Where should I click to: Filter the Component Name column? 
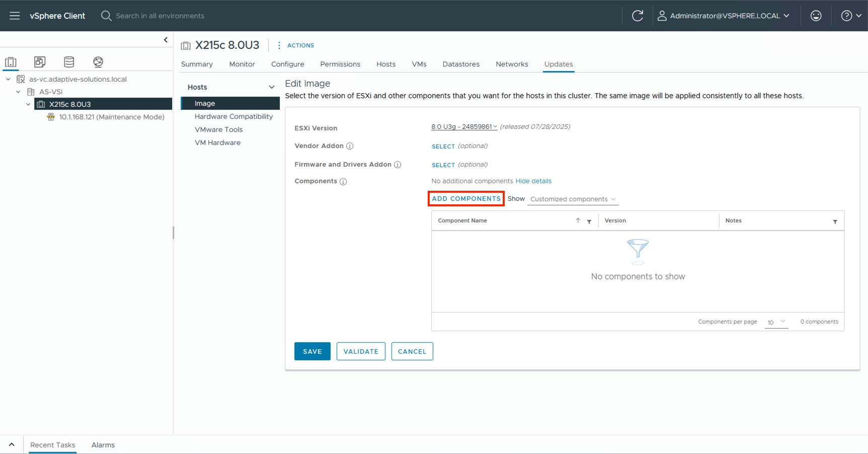click(x=589, y=221)
